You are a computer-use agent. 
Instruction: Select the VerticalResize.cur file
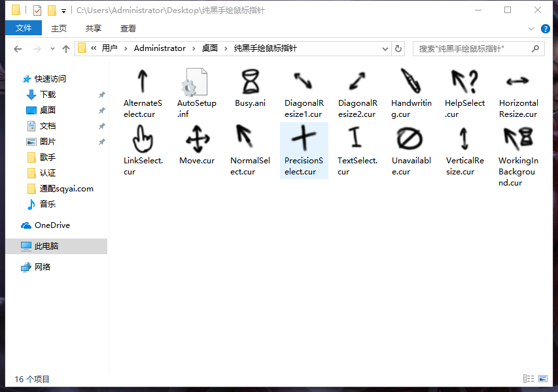tap(464, 151)
